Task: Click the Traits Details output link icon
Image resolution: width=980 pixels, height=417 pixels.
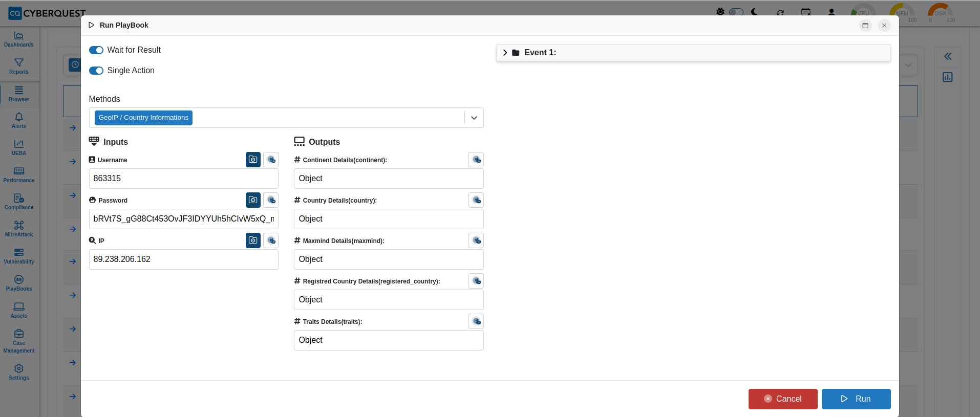Action: coord(476,321)
